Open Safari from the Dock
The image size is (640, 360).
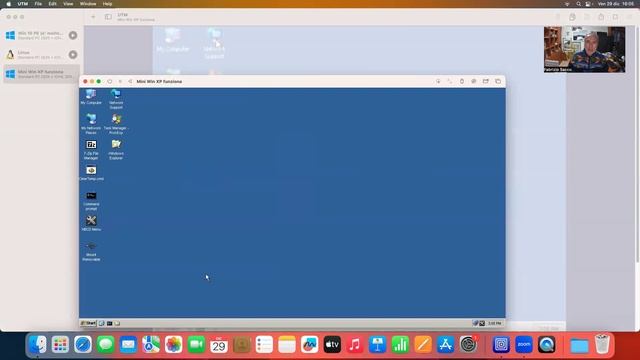coord(83,344)
